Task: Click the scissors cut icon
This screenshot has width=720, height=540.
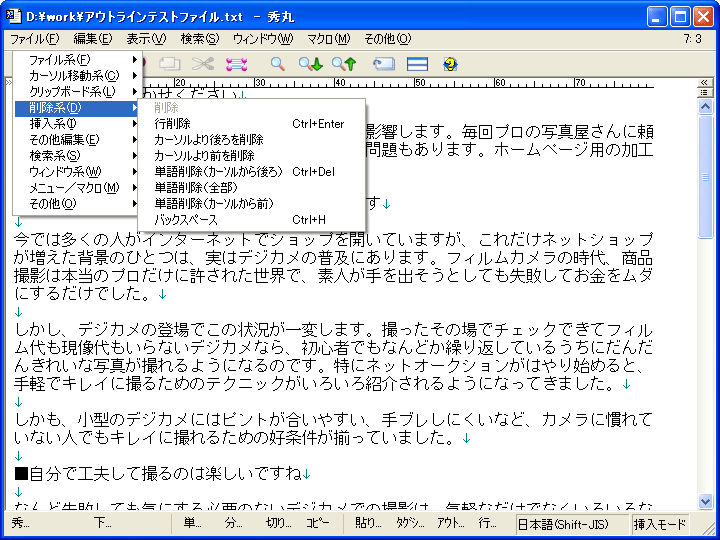Action: (x=203, y=64)
